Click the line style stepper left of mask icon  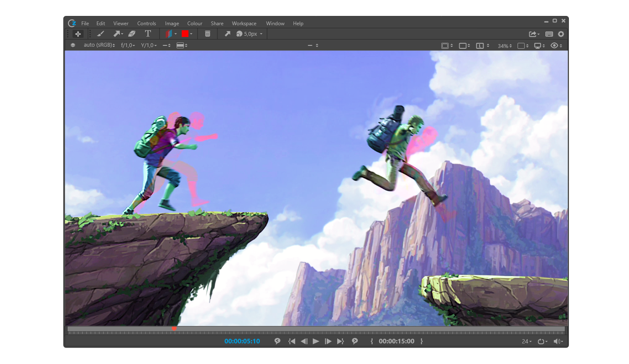pyautogui.click(x=166, y=45)
